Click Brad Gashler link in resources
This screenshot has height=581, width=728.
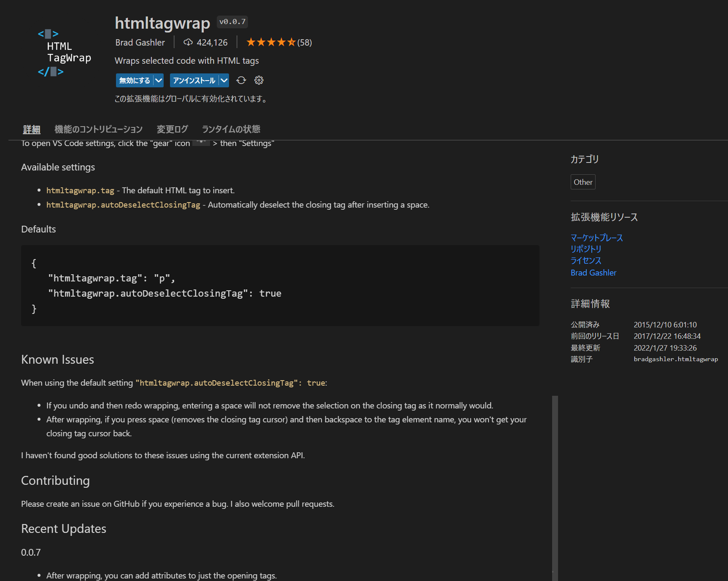(593, 273)
